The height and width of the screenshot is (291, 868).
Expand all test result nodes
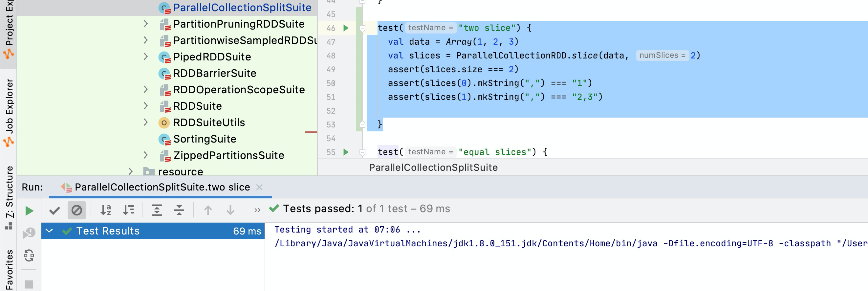pos(157,211)
